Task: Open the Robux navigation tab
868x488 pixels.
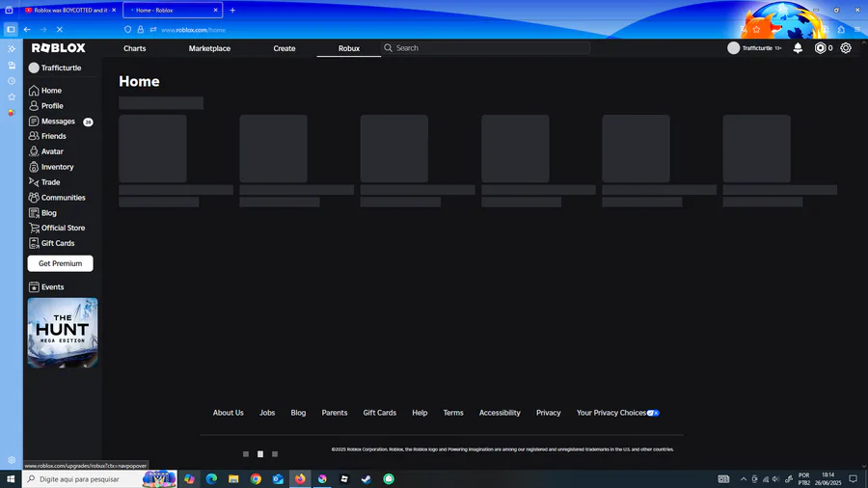Action: click(x=349, y=48)
